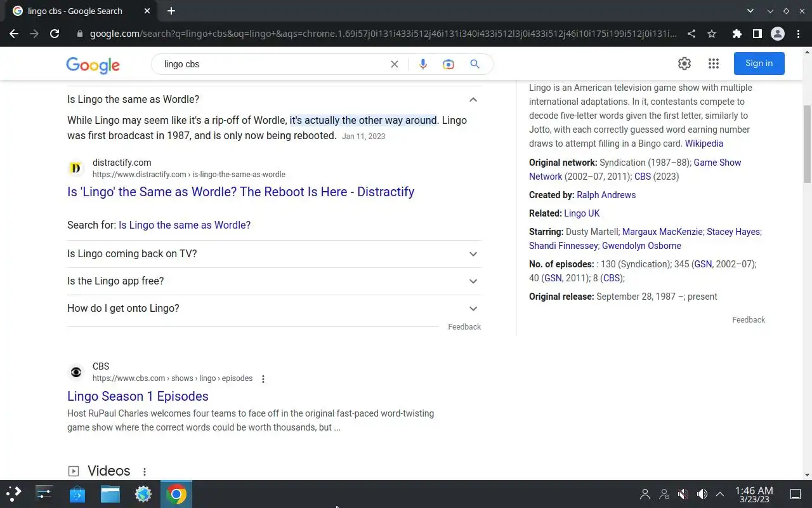Click inside the 'lingo cbs' search field
The image size is (812, 508).
pyautogui.click(x=273, y=64)
